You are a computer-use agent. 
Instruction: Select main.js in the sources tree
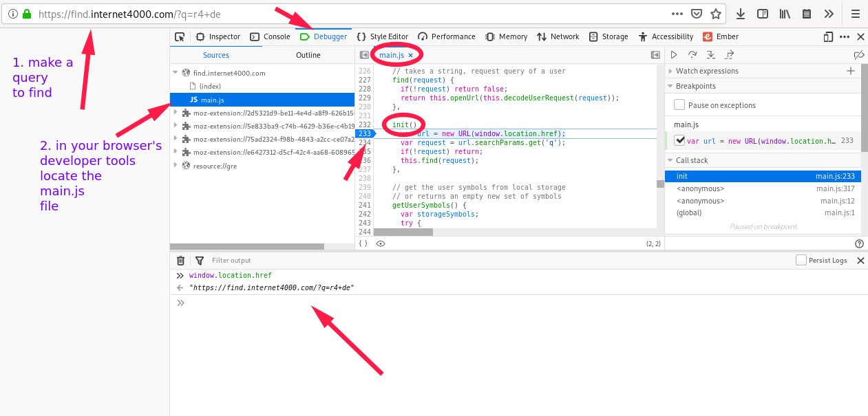click(x=262, y=100)
